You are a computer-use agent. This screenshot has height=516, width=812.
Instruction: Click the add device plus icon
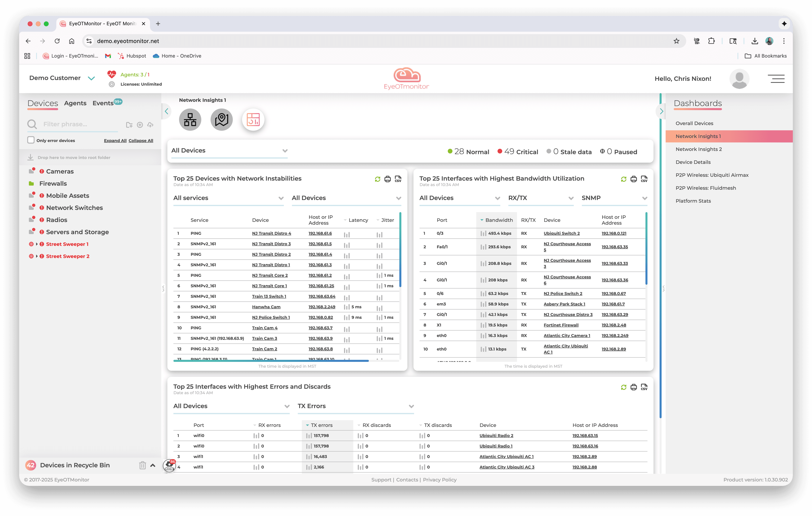pyautogui.click(x=140, y=125)
